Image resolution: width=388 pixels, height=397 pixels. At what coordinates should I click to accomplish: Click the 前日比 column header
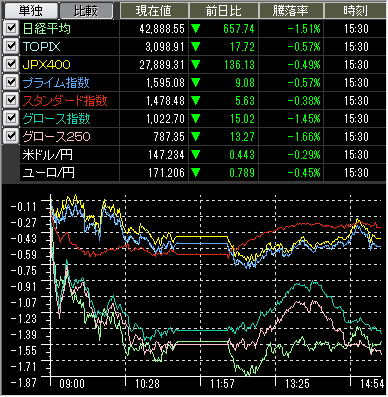[224, 11]
